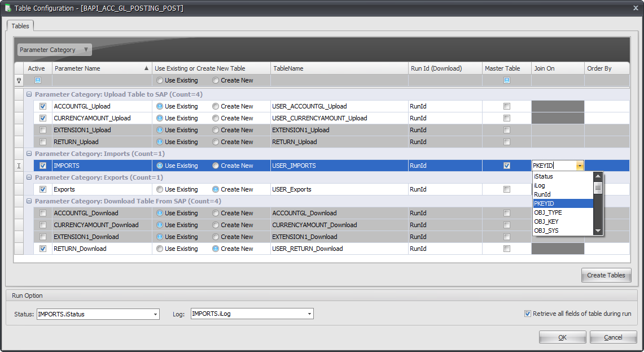Sort by Run Id (Download) column header

coord(445,68)
